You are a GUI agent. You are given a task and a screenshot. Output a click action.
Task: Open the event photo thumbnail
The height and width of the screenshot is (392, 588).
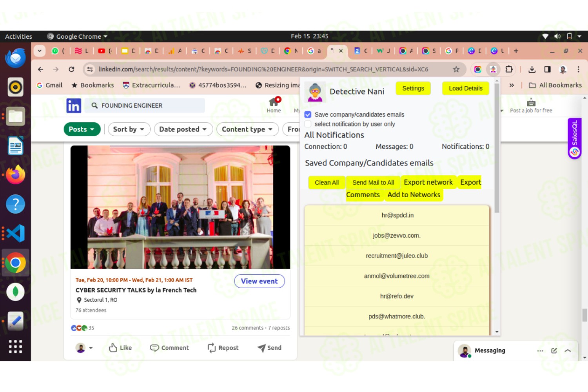tap(180, 207)
